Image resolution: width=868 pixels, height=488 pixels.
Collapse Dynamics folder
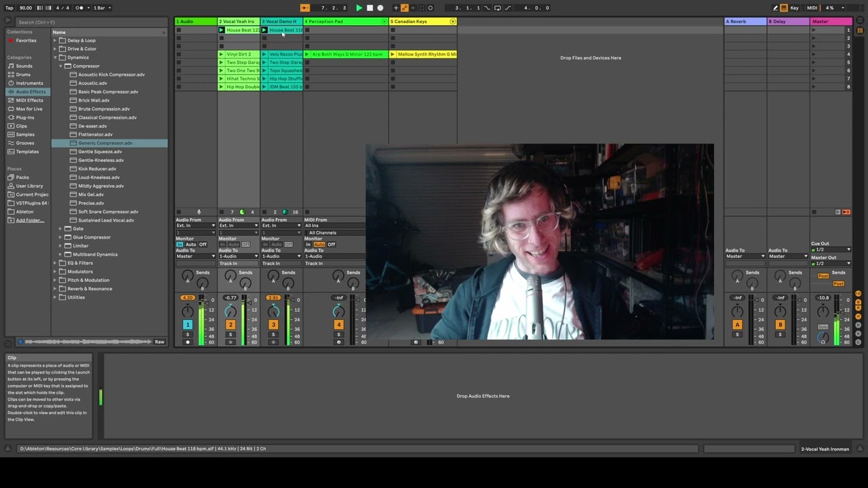tap(55, 58)
